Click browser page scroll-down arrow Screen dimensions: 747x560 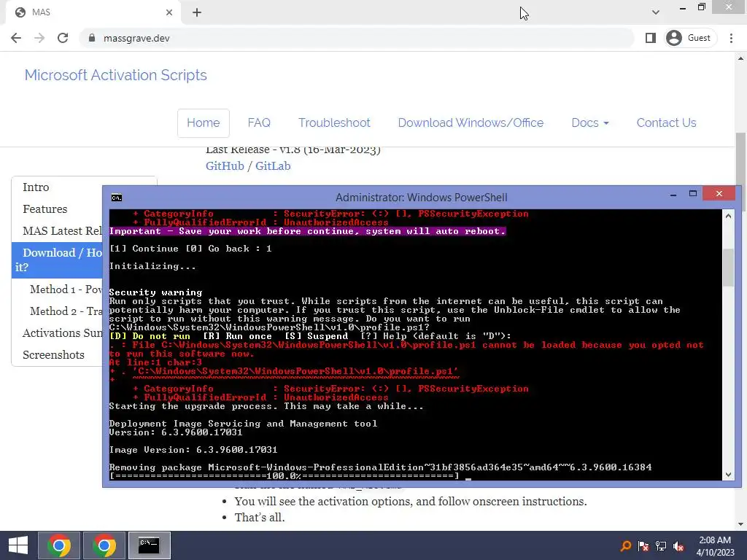coord(740,524)
